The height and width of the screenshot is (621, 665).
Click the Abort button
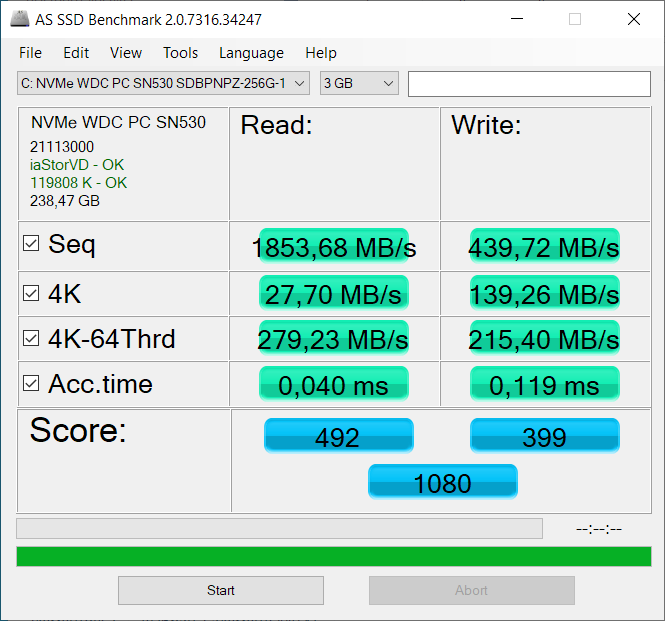(x=472, y=590)
